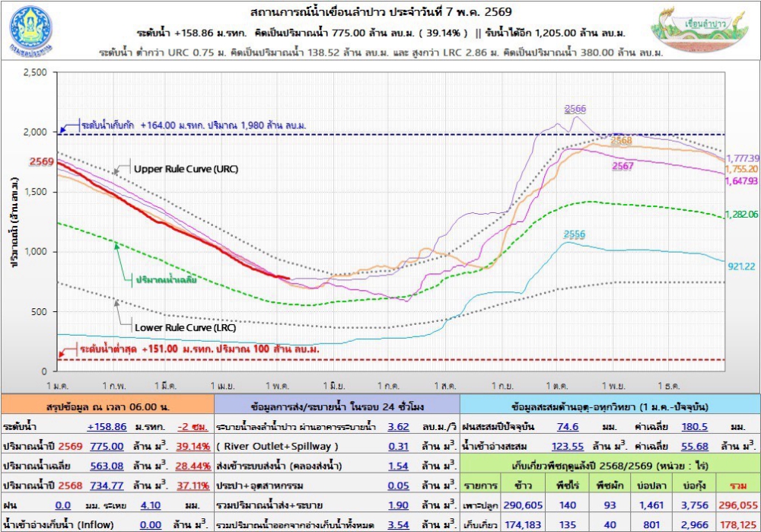
Task: Click the waterworks value 0.05
Action: coord(399,486)
